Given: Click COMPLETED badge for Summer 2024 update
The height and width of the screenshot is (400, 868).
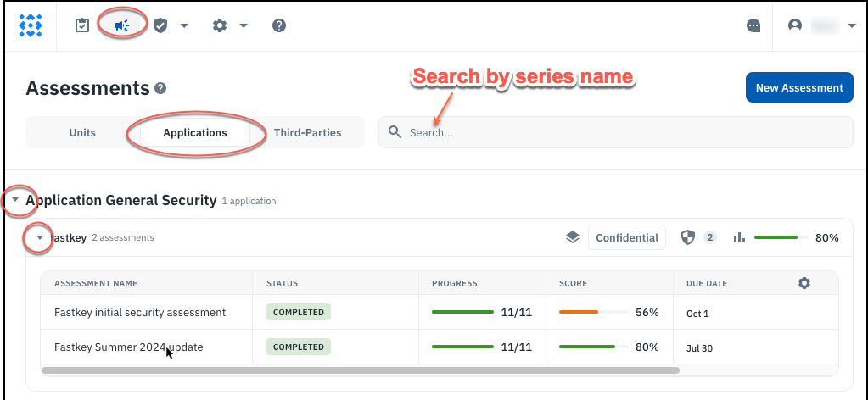Looking at the screenshot, I should [299, 347].
